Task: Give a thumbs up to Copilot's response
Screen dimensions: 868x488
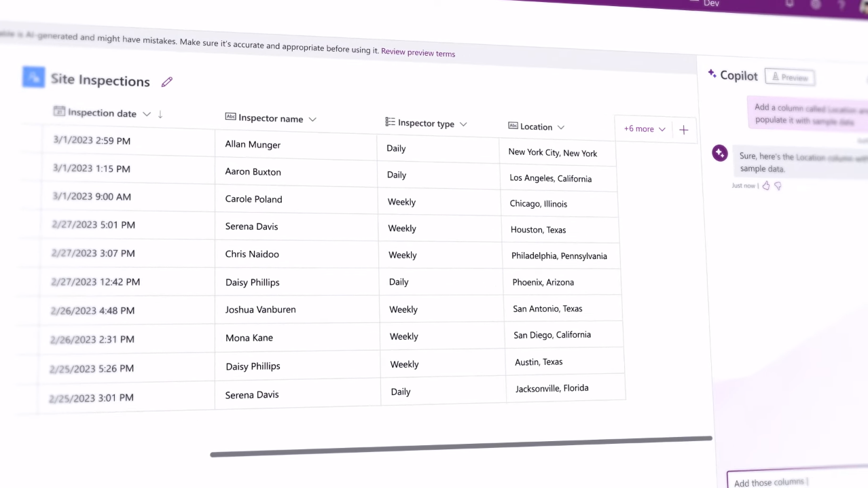Action: coord(765,185)
